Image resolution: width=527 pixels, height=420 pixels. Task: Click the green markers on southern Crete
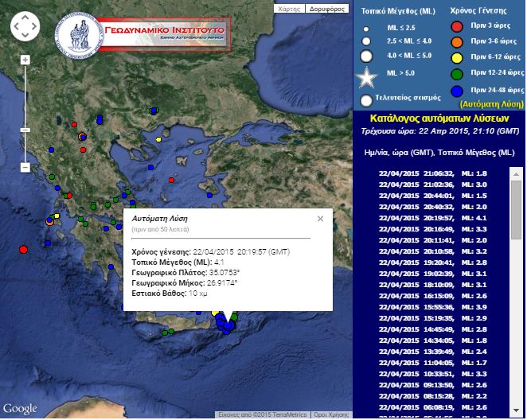(x=168, y=332)
